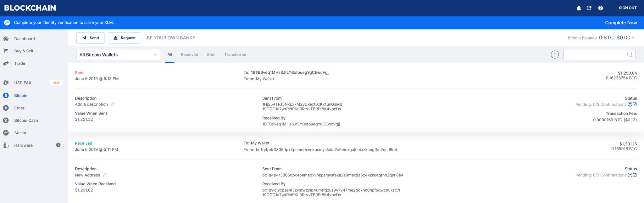Viewport: 644px width, 203px height.
Task: Open Dashboard in sidebar
Action: coord(25,38)
